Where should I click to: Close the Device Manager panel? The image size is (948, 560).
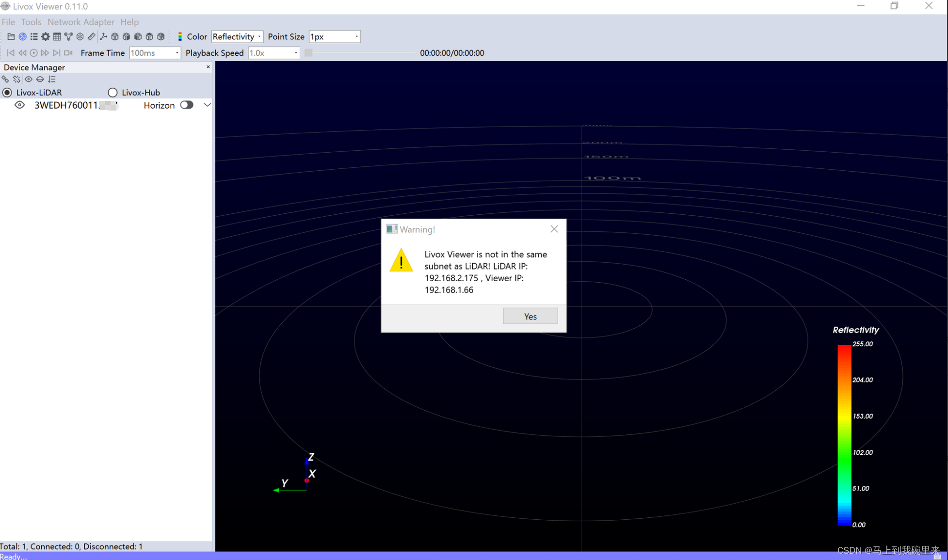point(208,67)
